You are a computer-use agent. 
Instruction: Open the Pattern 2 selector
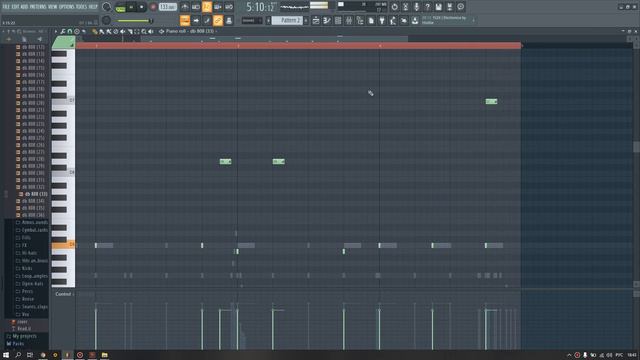point(287,20)
